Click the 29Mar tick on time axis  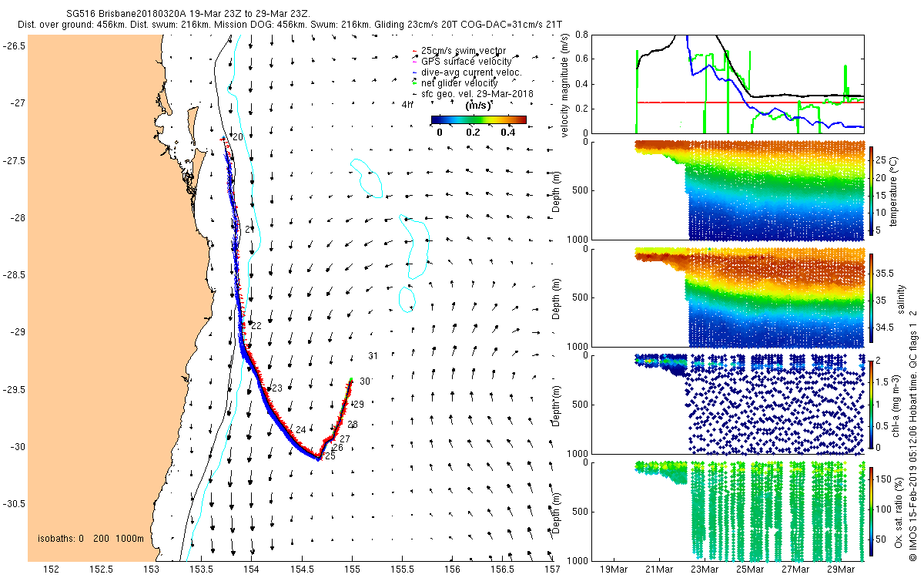(x=841, y=570)
